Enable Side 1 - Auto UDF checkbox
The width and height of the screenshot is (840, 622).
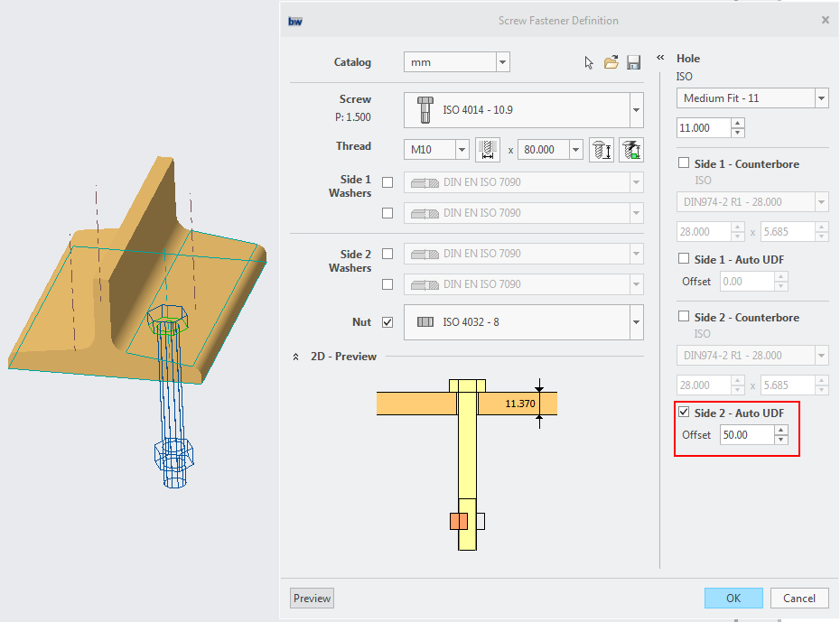684,258
